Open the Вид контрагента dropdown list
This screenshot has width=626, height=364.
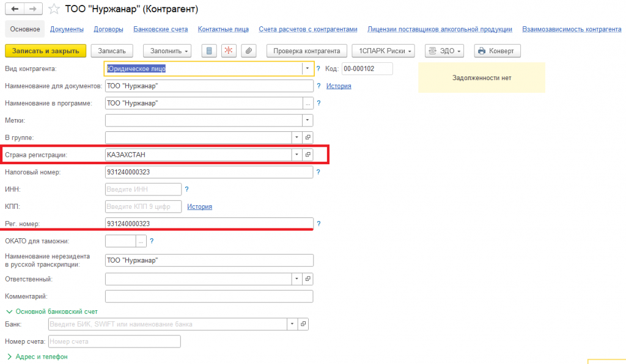(x=307, y=68)
